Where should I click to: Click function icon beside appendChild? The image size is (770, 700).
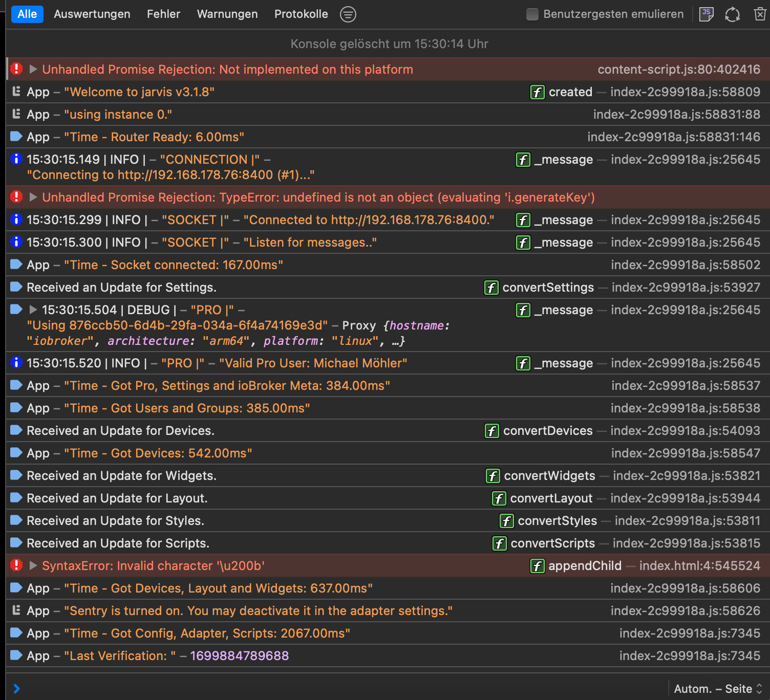point(537,566)
